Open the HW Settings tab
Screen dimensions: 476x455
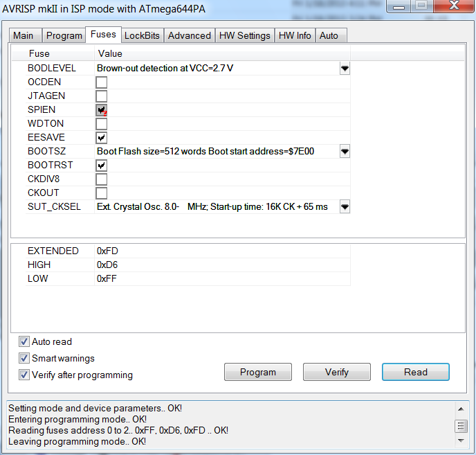[x=244, y=35]
